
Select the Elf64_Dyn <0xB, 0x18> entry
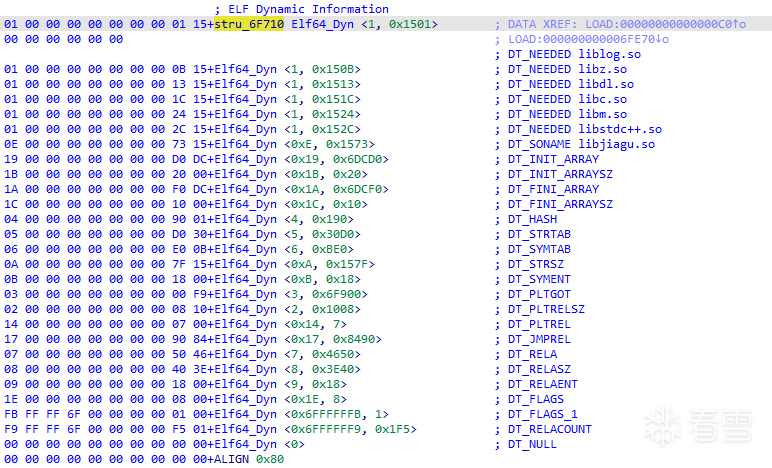coord(288,280)
